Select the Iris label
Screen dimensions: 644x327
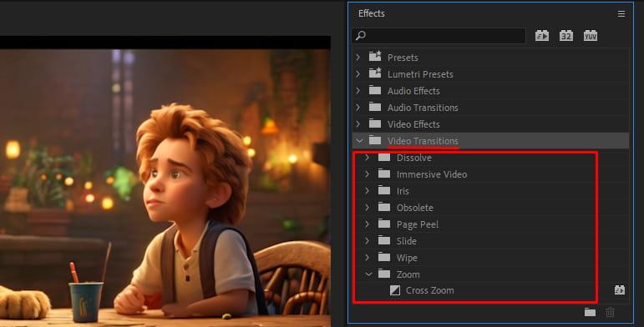[x=403, y=191]
